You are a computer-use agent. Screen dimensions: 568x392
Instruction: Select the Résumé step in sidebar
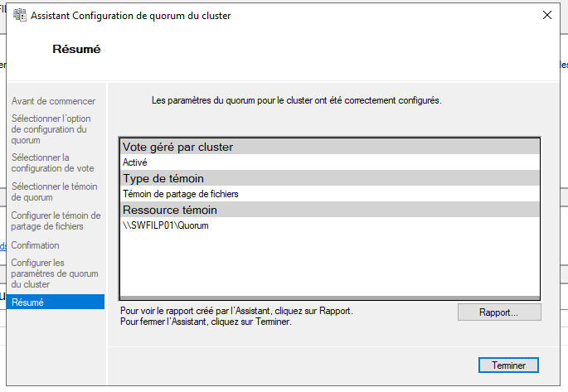(x=56, y=302)
